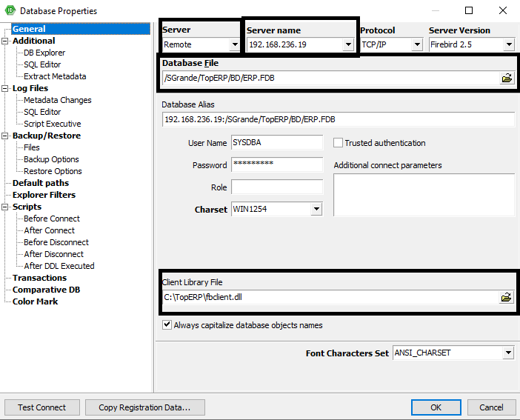Click the Database Properties window title icon
The height and width of the screenshot is (420, 520).
tap(10, 11)
